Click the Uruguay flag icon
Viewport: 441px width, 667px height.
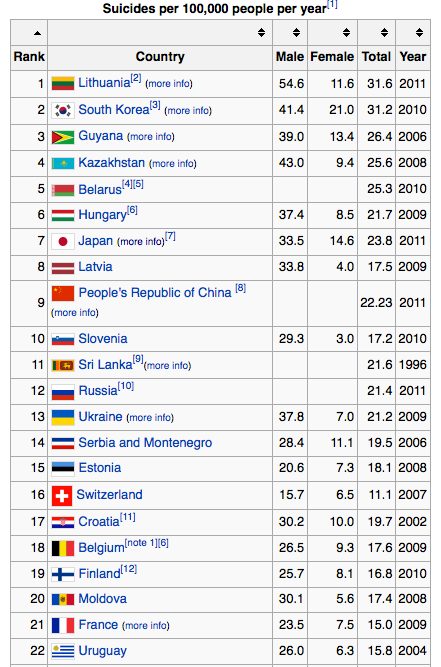(63, 651)
